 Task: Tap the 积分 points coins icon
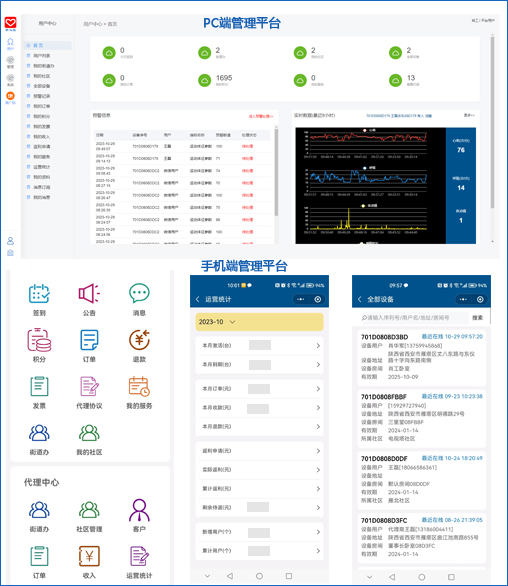(39, 340)
